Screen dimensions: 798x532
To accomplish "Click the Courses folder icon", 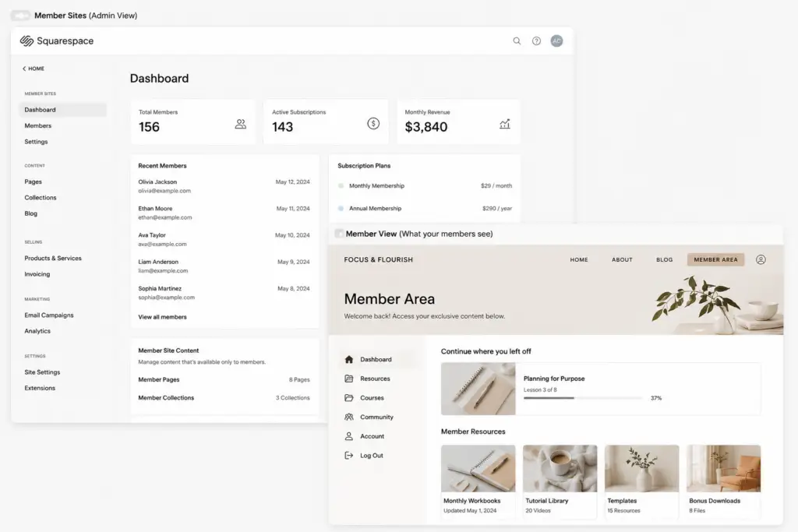I will coord(348,398).
